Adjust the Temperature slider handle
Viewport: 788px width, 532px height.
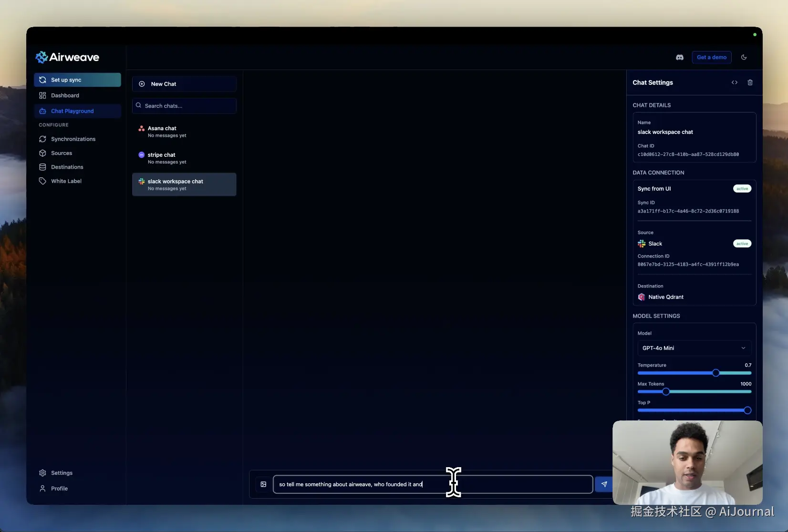coord(715,373)
